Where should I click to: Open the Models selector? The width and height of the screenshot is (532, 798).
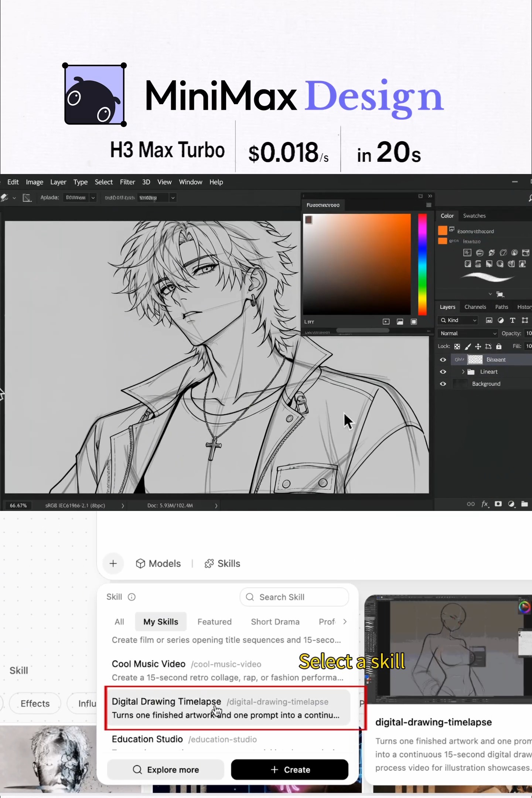[x=158, y=563]
